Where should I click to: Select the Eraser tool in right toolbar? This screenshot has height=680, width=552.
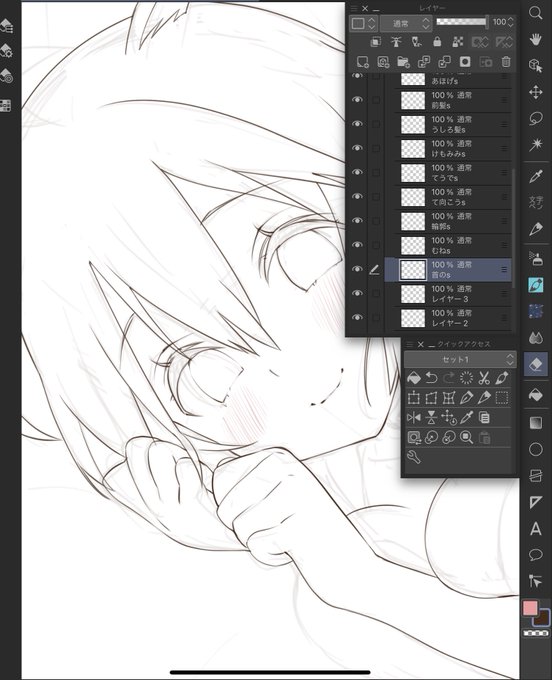(536, 364)
